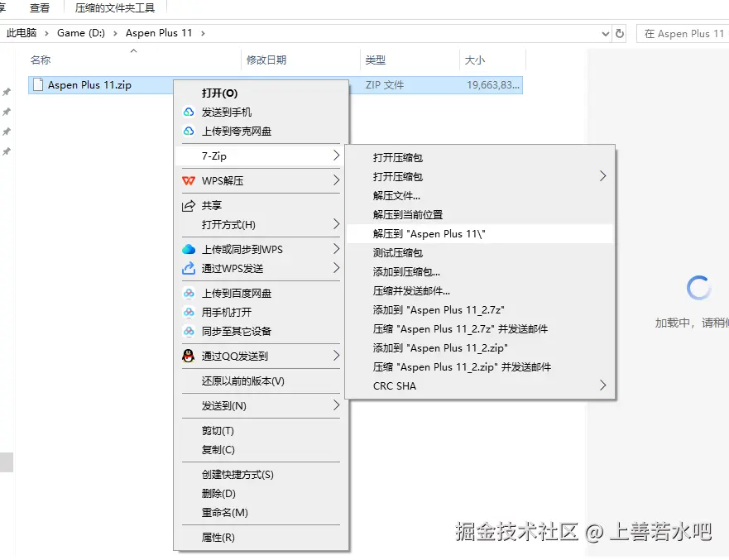The image size is (729, 560).
Task: Click the blue cloud icon beside 上传或同步到WPS
Action: [189, 249]
